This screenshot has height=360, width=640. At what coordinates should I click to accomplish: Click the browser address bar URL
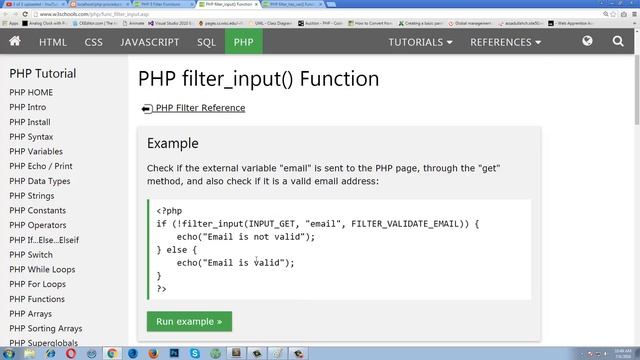click(94, 14)
